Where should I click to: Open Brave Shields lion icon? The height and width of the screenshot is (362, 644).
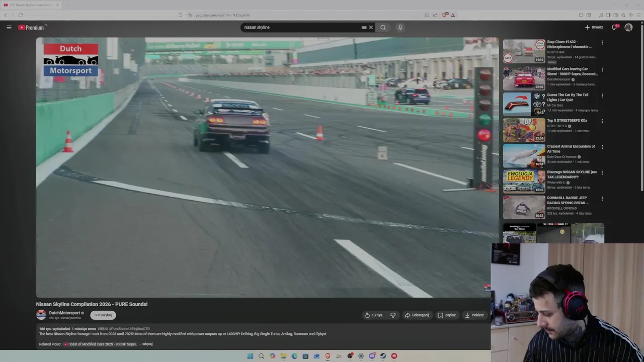pyautogui.click(x=445, y=15)
